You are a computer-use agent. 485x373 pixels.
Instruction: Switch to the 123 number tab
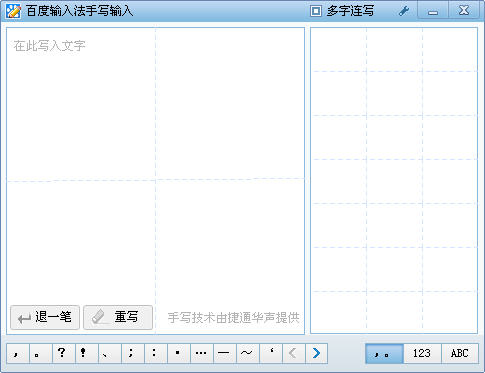coord(422,353)
